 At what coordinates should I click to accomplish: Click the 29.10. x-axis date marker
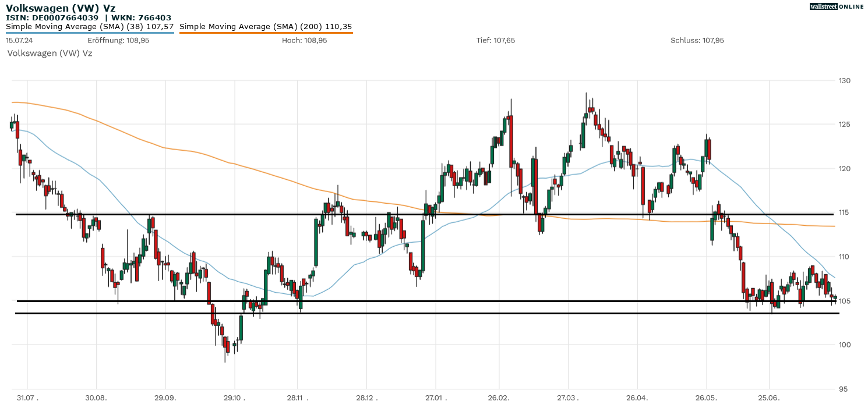(234, 398)
